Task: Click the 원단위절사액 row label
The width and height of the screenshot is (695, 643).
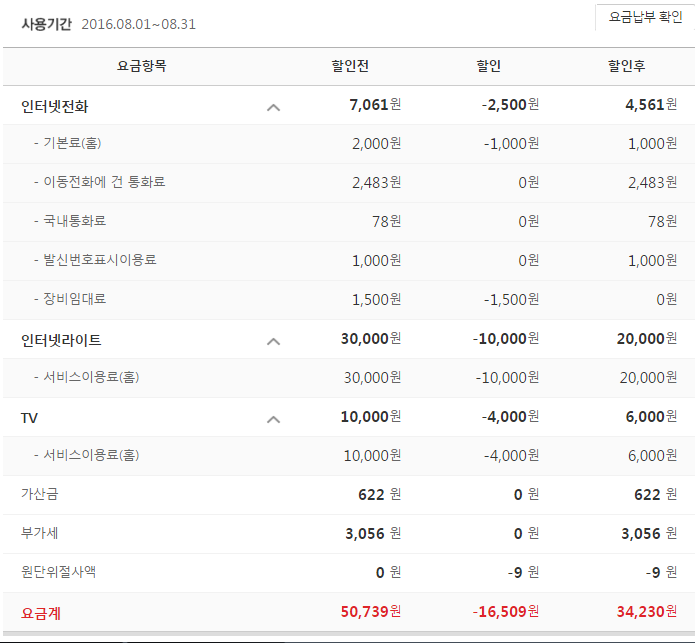Action: [x=60, y=572]
